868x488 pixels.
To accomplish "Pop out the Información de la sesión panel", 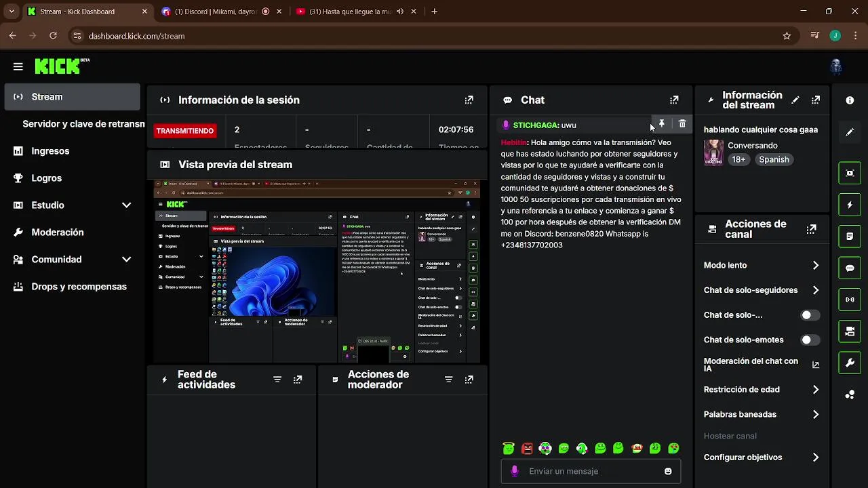I will 469,100.
